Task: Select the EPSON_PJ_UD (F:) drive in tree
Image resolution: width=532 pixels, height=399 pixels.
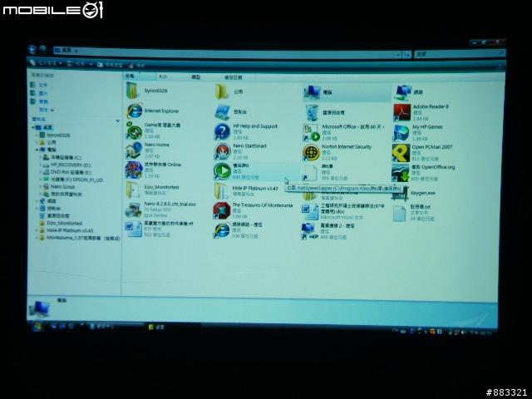Action: 73,180
